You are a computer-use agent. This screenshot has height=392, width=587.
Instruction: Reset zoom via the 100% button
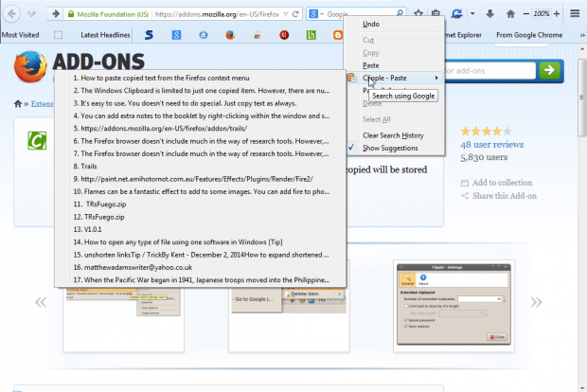point(542,14)
